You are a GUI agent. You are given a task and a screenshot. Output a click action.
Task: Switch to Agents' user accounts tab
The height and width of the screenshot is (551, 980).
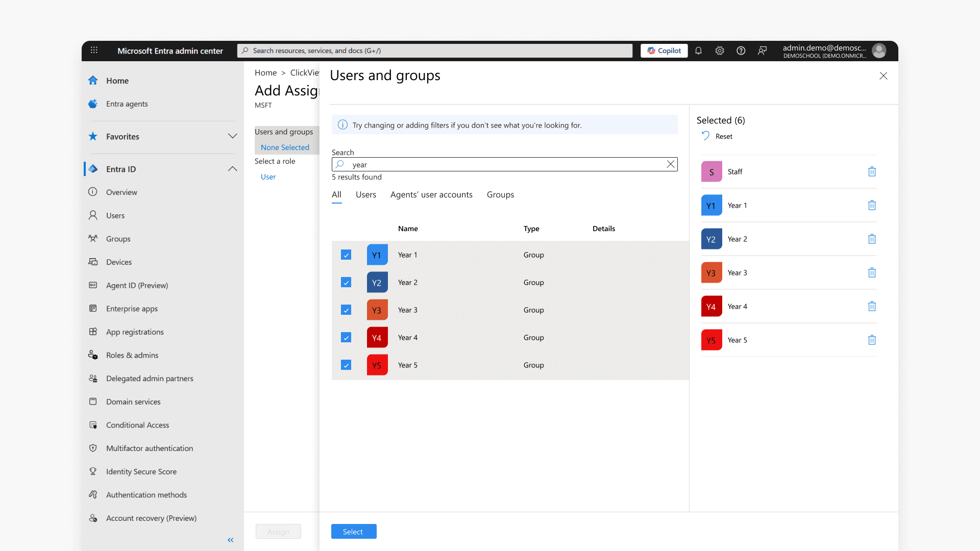pyautogui.click(x=431, y=195)
